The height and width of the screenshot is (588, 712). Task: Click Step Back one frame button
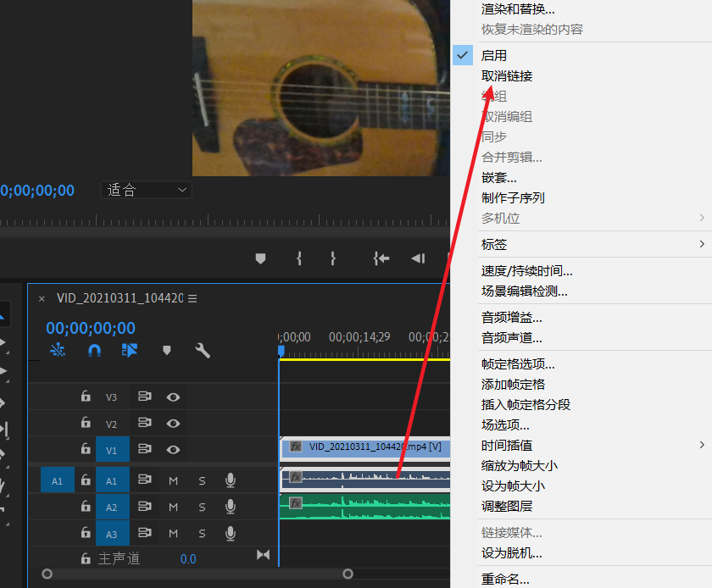(x=418, y=258)
